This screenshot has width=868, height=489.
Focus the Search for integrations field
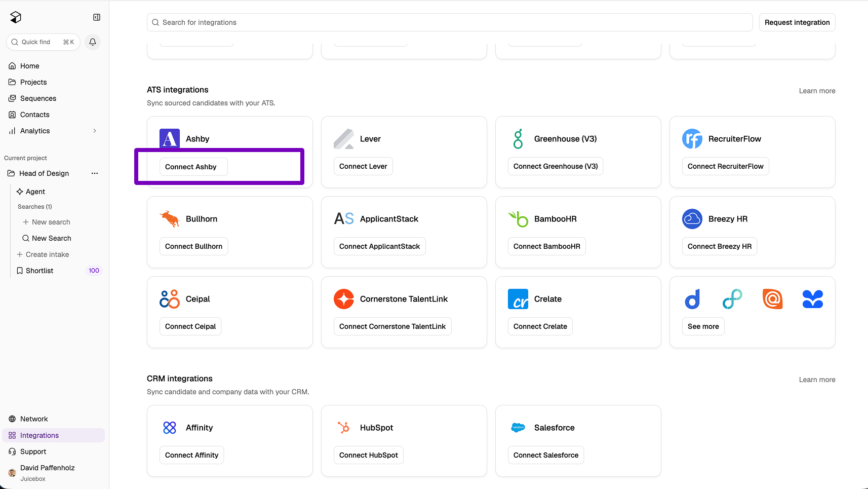coord(450,22)
